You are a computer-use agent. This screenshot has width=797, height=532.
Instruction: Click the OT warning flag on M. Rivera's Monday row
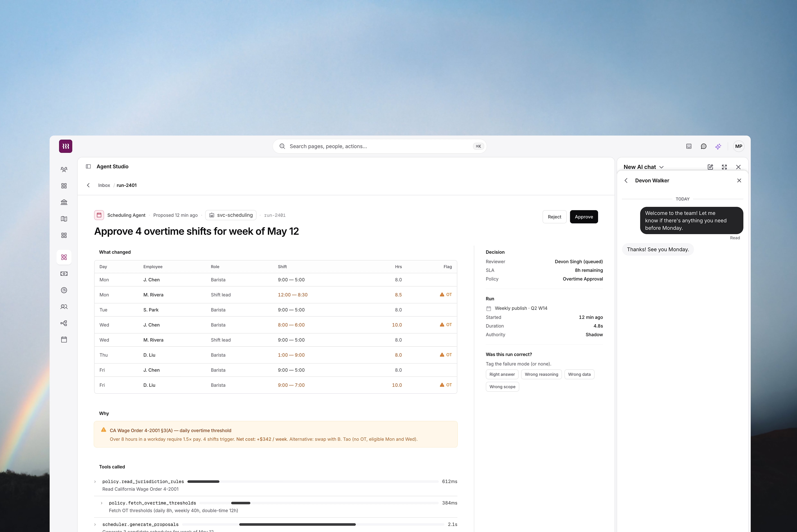click(x=446, y=294)
